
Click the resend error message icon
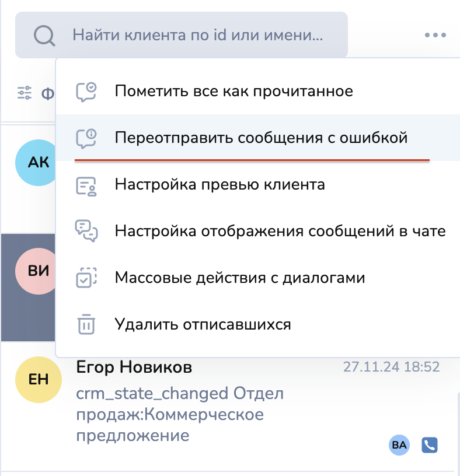click(86, 138)
